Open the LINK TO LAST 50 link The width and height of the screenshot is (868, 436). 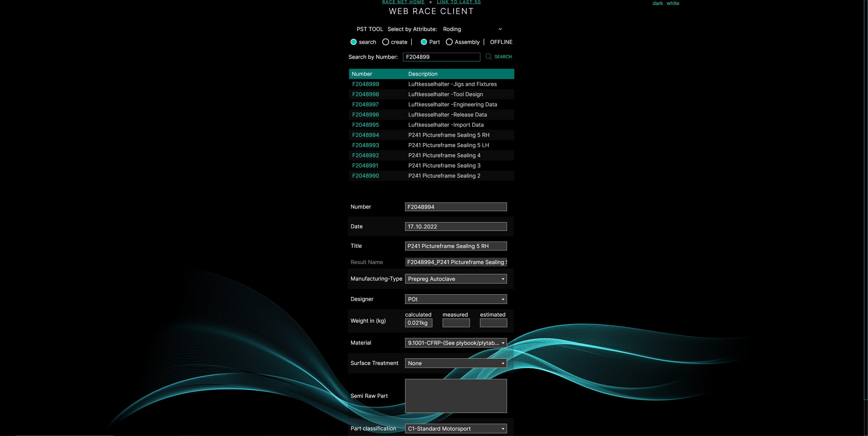459,2
